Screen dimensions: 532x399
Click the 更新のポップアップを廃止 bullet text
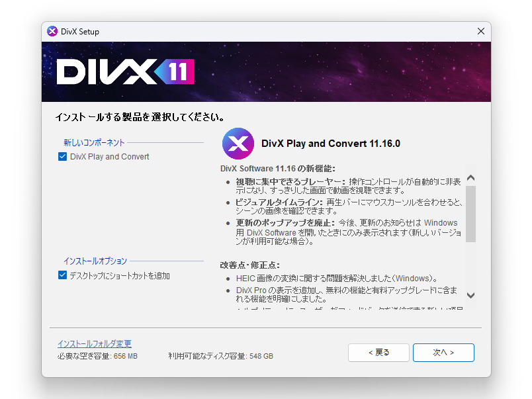[x=349, y=232]
